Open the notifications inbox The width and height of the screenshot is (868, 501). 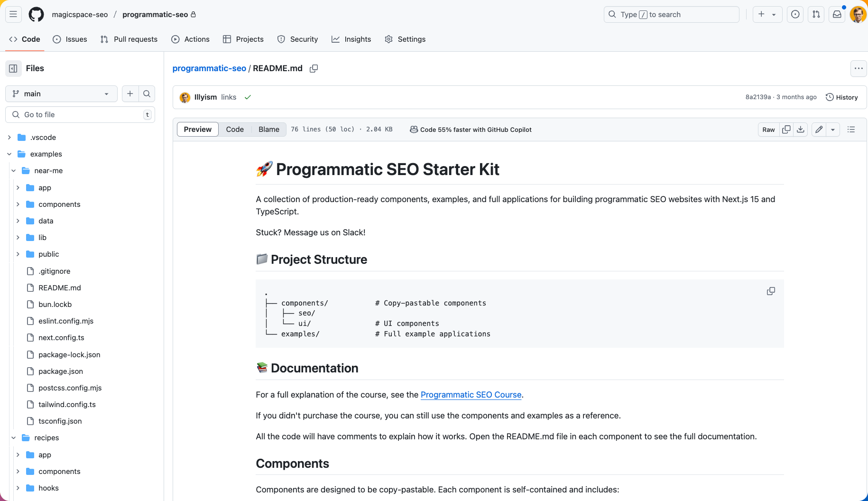(x=837, y=14)
